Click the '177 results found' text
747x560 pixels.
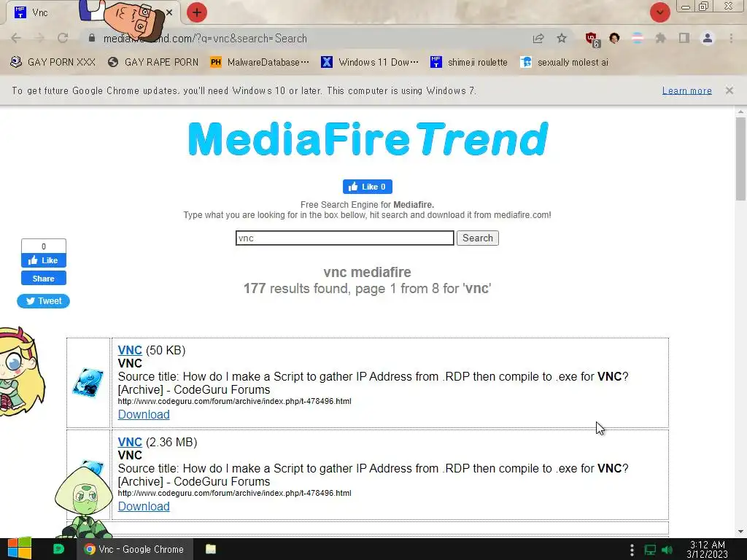(x=296, y=289)
